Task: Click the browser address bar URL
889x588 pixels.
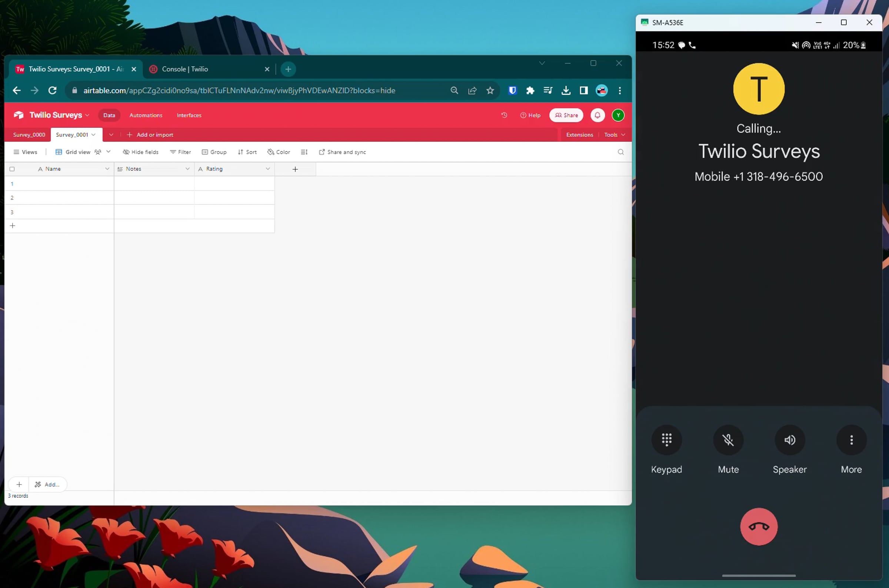Action: (x=239, y=90)
